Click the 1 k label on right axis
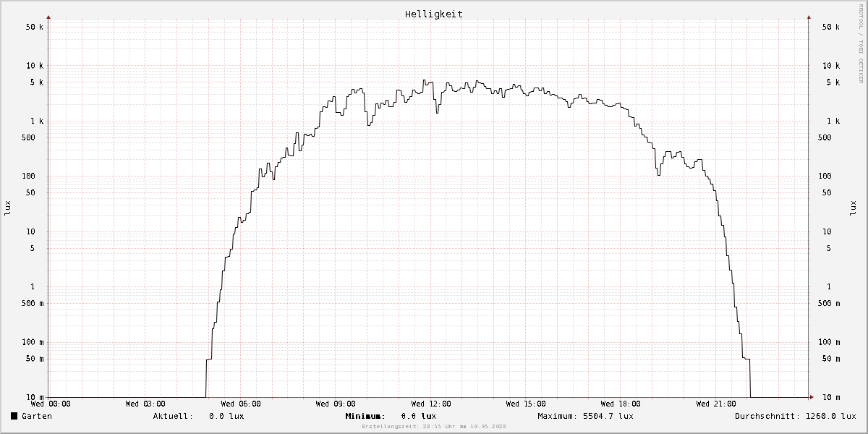 pyautogui.click(x=833, y=121)
